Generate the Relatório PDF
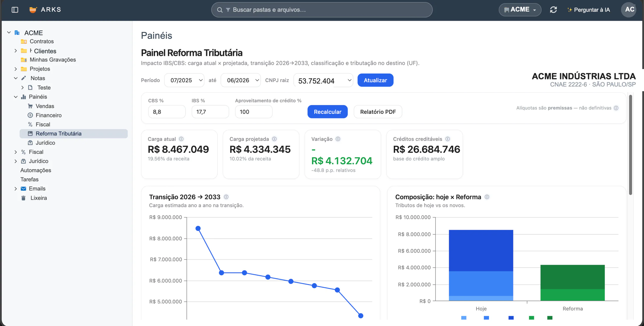Viewport: 644px width, 326px height. tap(378, 112)
